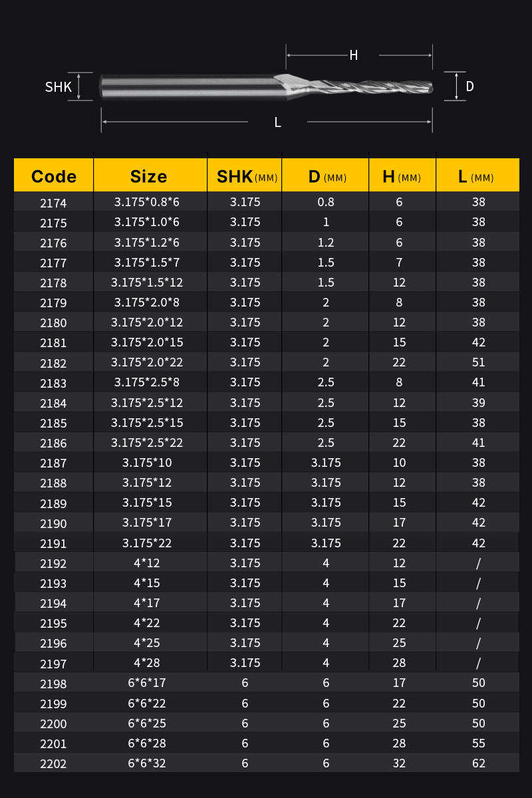Click size cell 4*25
This screenshot has width=532, height=798.
147,642
